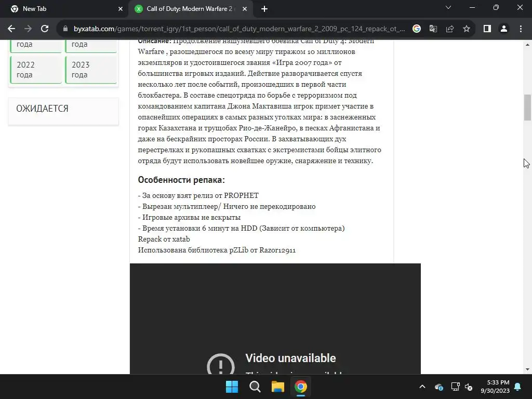Click the address bar URL
This screenshot has width=532, height=399.
[239, 29]
